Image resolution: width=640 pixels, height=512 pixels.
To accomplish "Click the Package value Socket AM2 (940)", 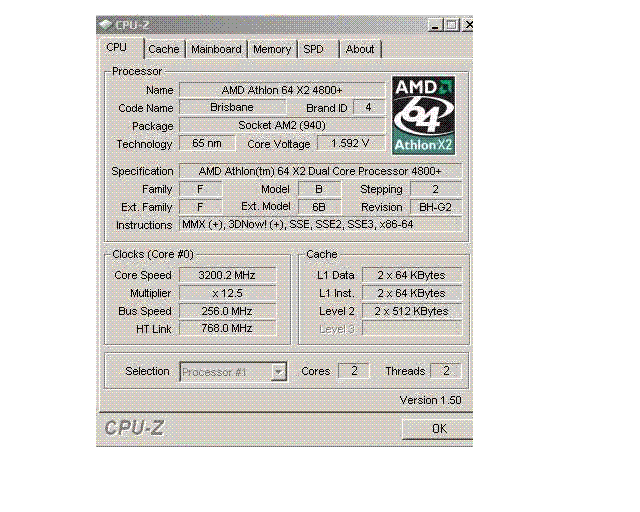I will tap(282, 125).
